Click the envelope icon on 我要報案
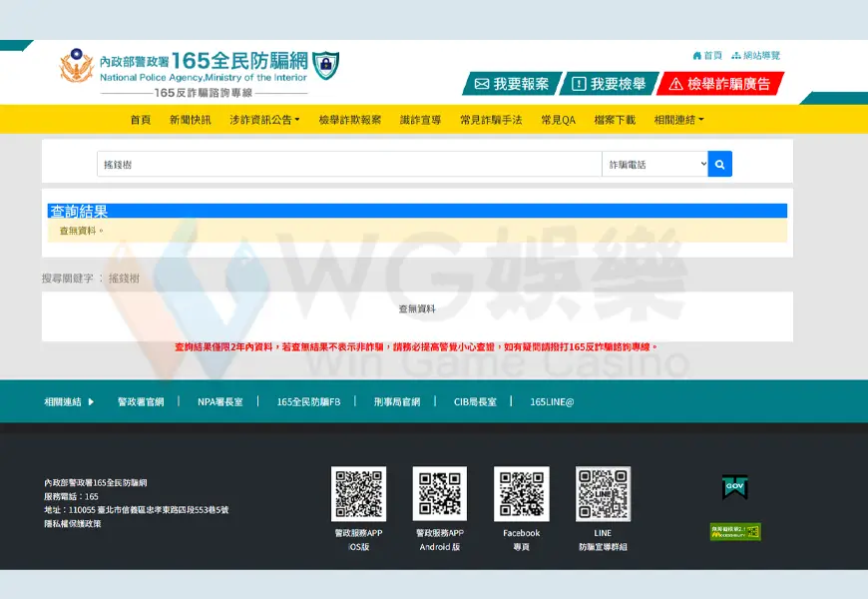The width and height of the screenshot is (868, 599). 482,84
